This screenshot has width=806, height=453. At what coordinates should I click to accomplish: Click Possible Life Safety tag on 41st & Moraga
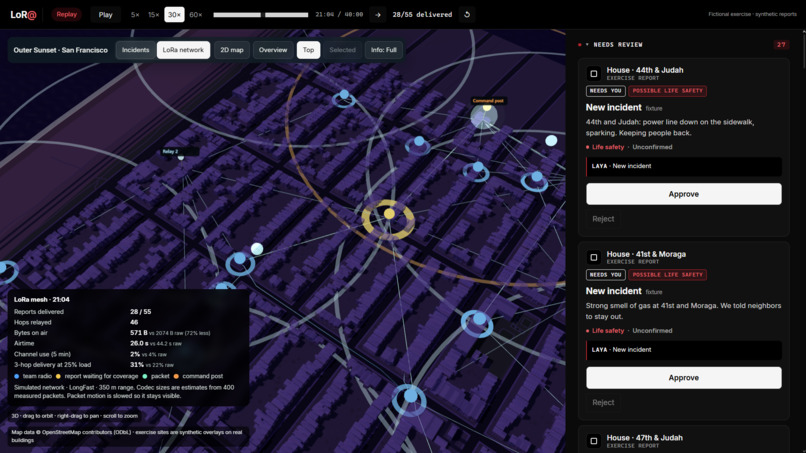pos(667,275)
